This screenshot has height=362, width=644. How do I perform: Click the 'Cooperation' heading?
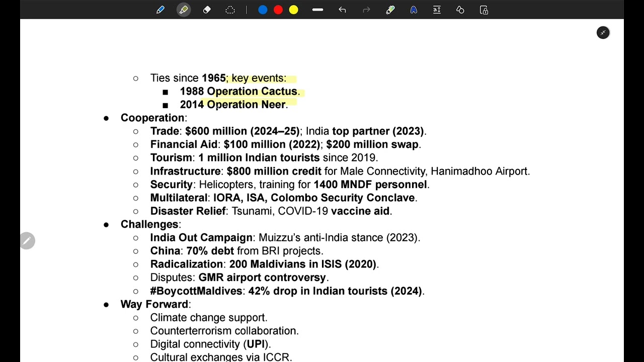152,118
